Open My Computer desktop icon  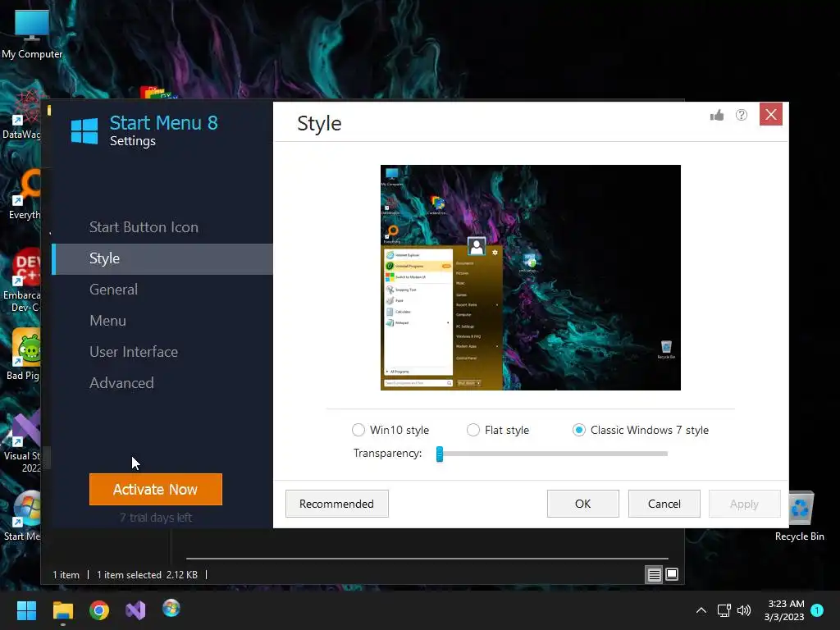32,33
